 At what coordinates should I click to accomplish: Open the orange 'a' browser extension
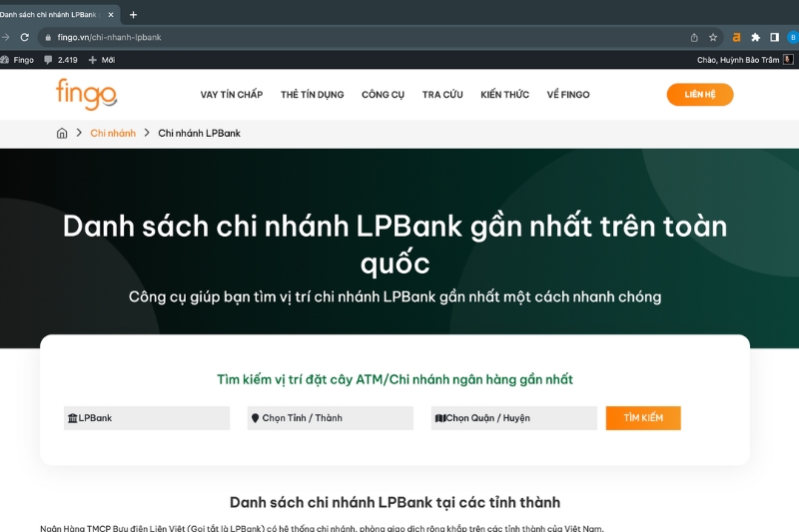736,37
